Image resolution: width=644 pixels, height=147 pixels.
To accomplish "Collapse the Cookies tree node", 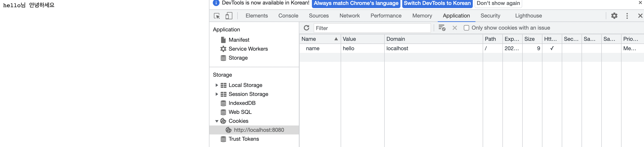I will tap(217, 121).
